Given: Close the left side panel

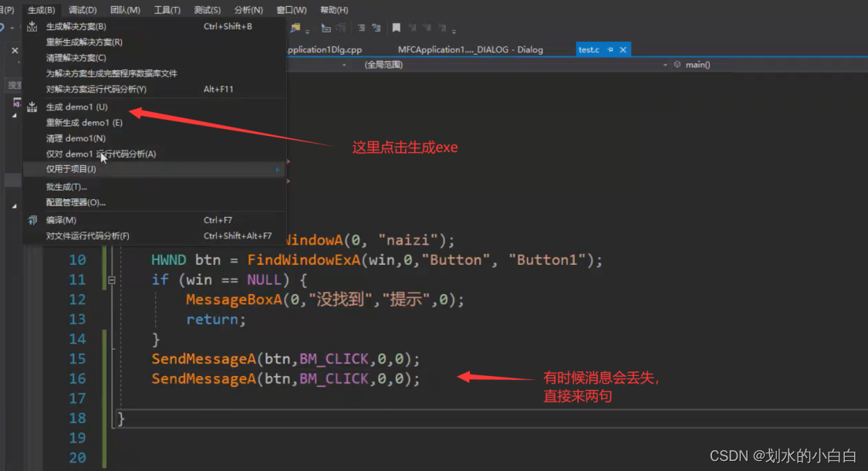Looking at the screenshot, I should click(15, 50).
